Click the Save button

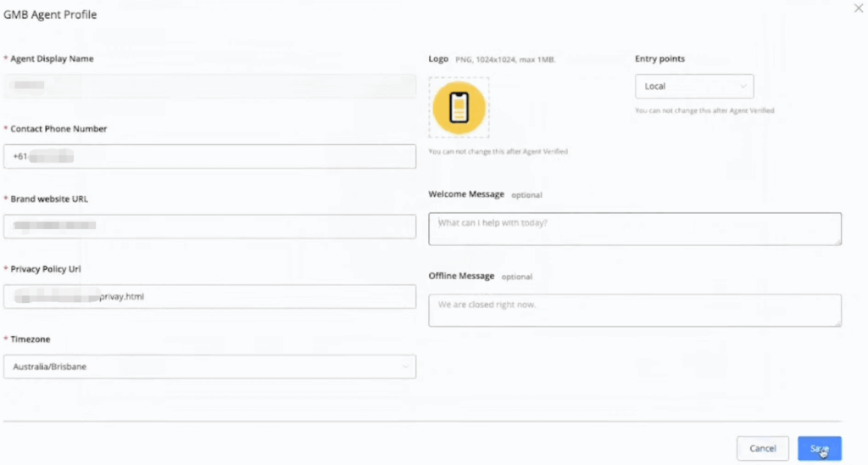point(819,448)
